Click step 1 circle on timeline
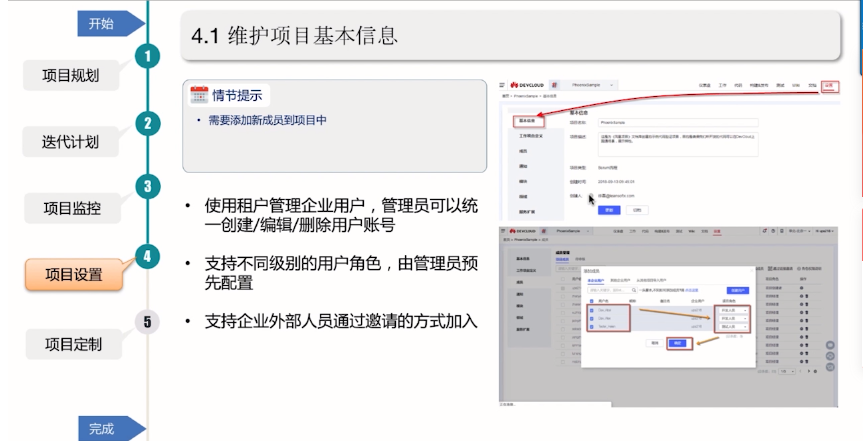This screenshot has height=441, width=863. click(147, 56)
